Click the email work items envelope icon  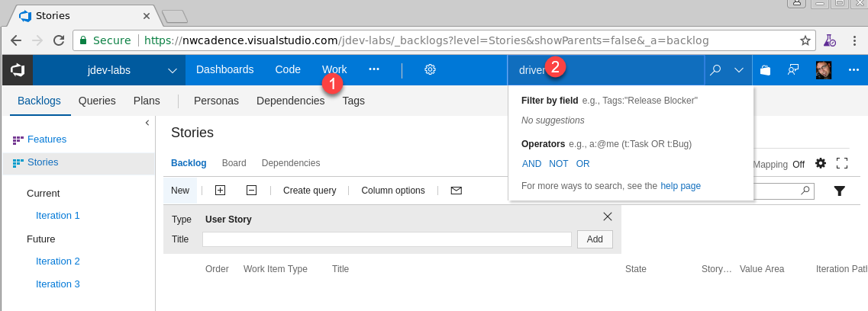(457, 191)
